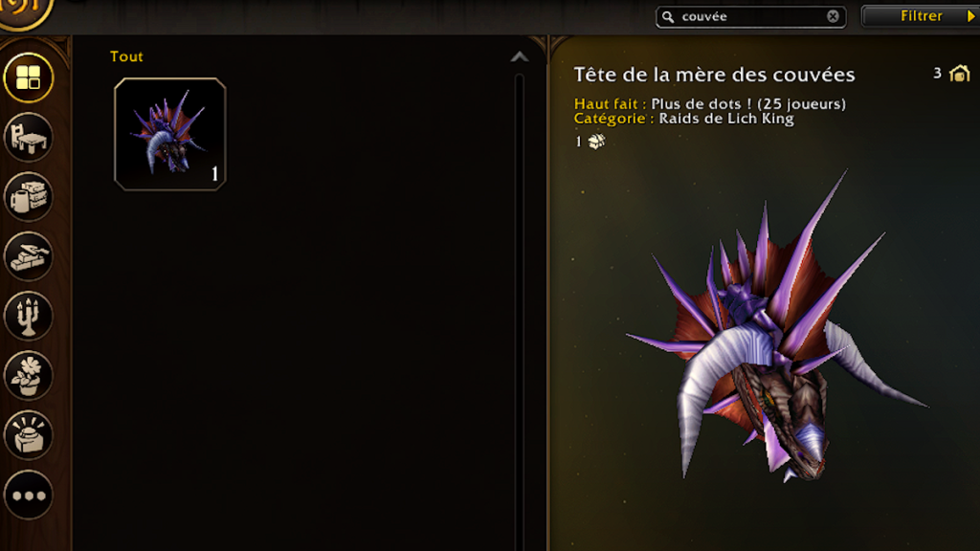
Task: Click the magnifying glass search icon
Action: tap(668, 17)
